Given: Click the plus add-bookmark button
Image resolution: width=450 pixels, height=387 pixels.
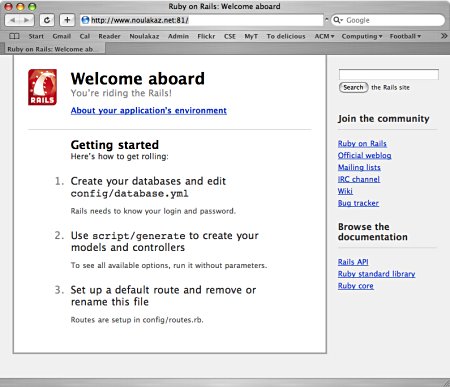Looking at the screenshot, I should click(x=67, y=20).
